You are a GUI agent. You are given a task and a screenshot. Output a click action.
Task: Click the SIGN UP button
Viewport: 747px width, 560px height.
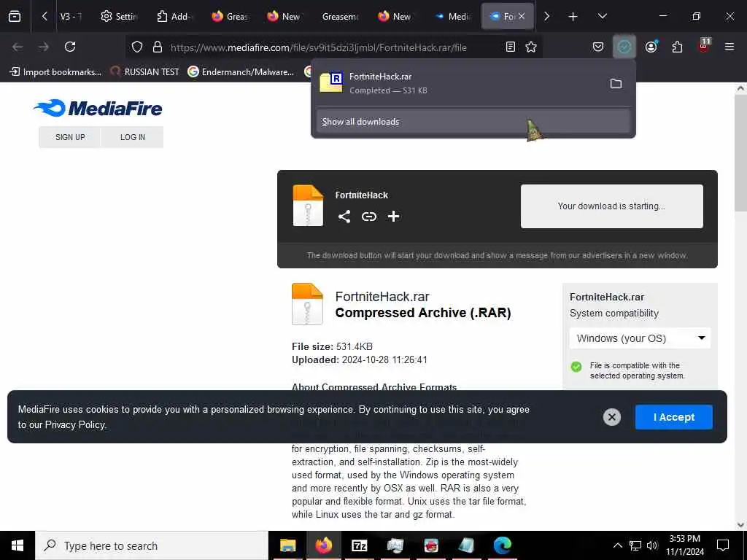pos(70,137)
